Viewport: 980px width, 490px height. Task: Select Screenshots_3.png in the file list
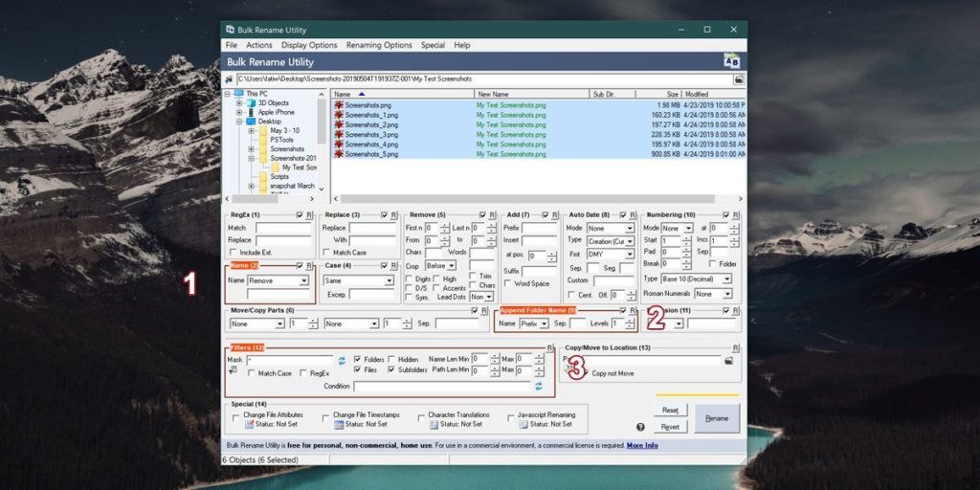371,134
